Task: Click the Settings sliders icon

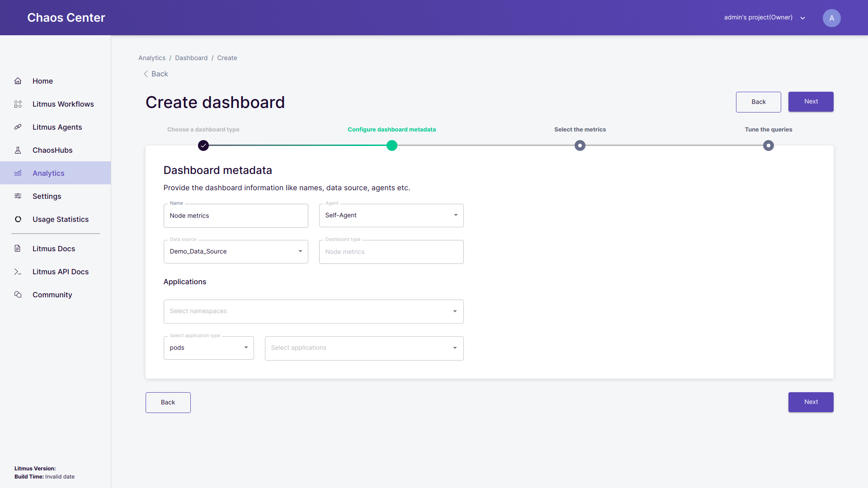Action: pos(18,196)
